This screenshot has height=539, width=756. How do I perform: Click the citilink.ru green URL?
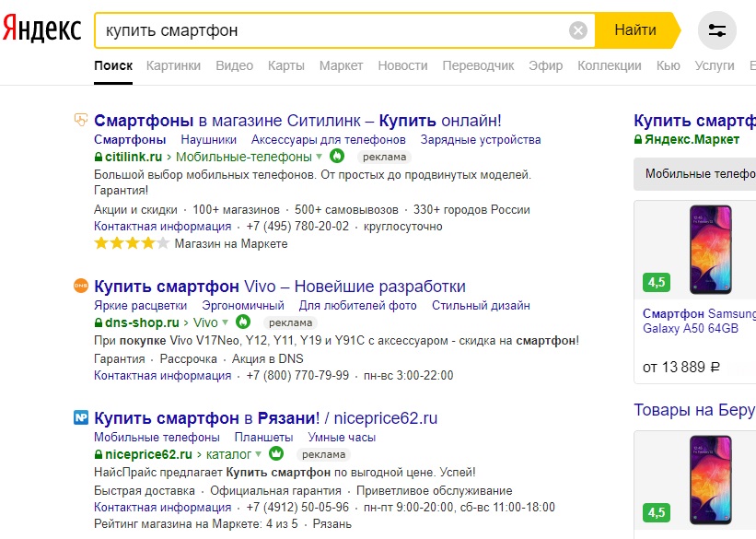134,157
